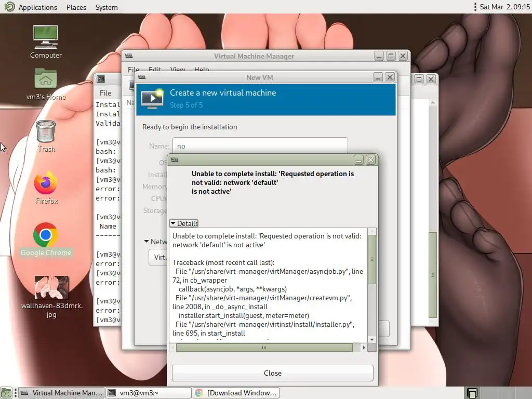Open Help menu in Virtual Machine Manager
Viewport: 532px width, 399px height.
pyautogui.click(x=202, y=69)
